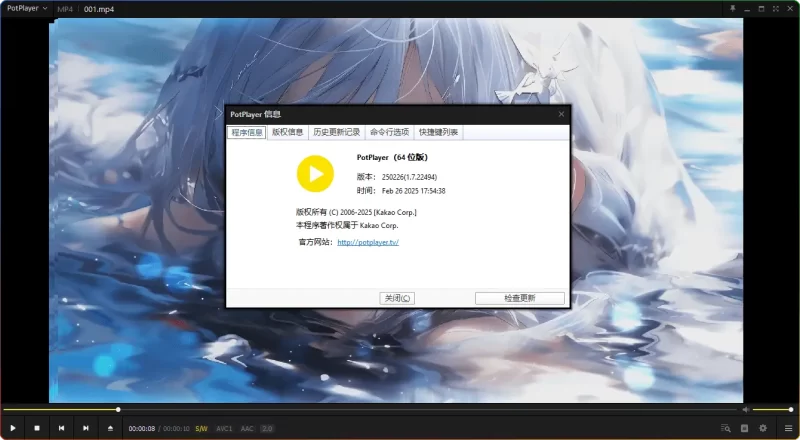Open the 历史更新记录 tab

(x=337, y=132)
